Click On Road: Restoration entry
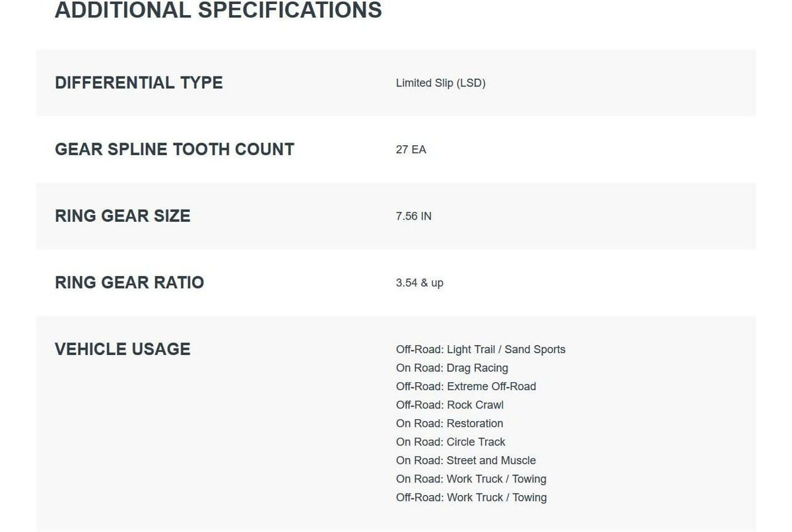 (x=449, y=424)
